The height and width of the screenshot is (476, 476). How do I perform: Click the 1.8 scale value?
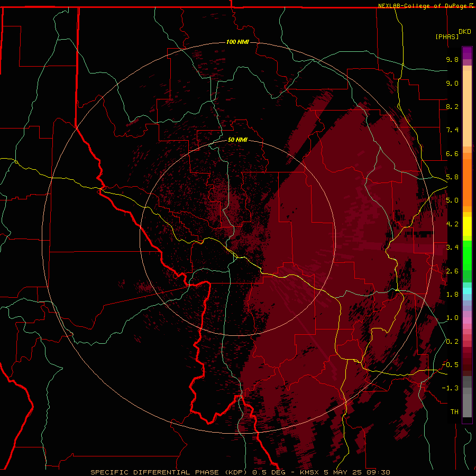(x=452, y=295)
